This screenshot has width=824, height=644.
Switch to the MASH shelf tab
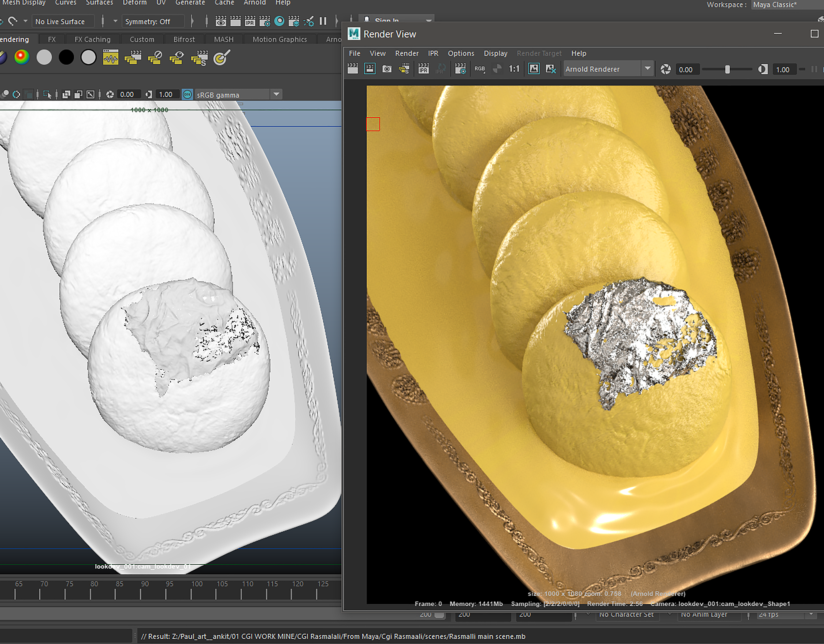[223, 39]
